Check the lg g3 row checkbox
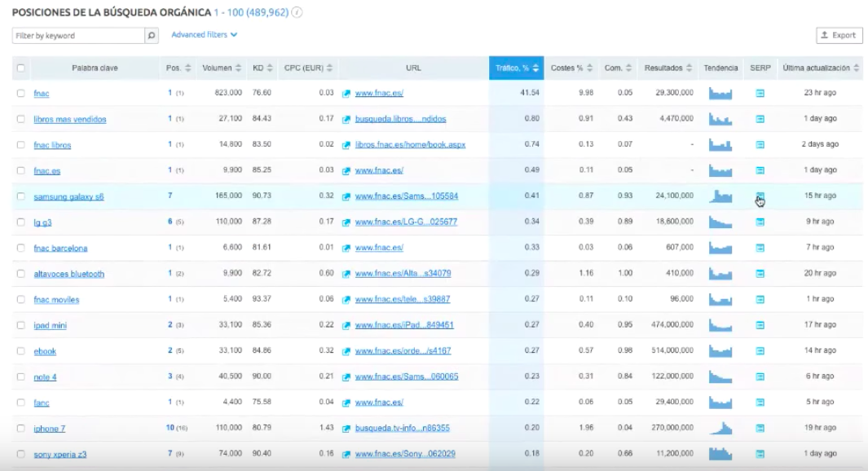This screenshot has width=868, height=471. pyautogui.click(x=21, y=222)
